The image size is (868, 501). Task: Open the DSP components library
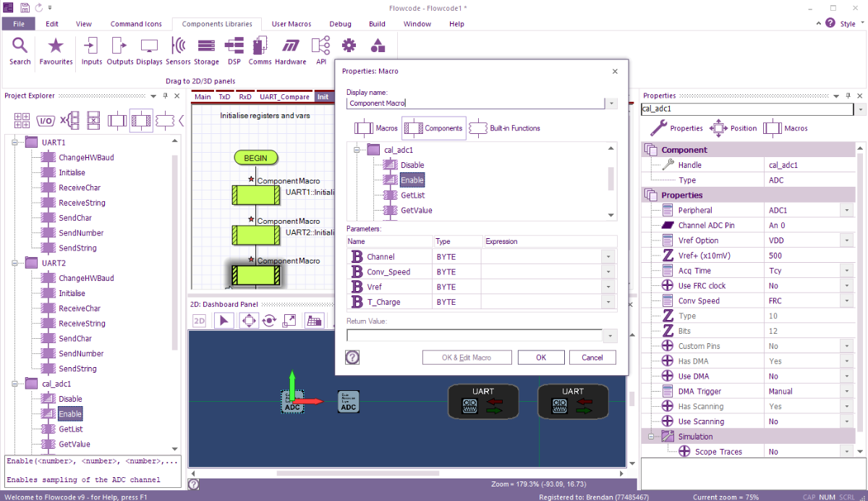[234, 46]
